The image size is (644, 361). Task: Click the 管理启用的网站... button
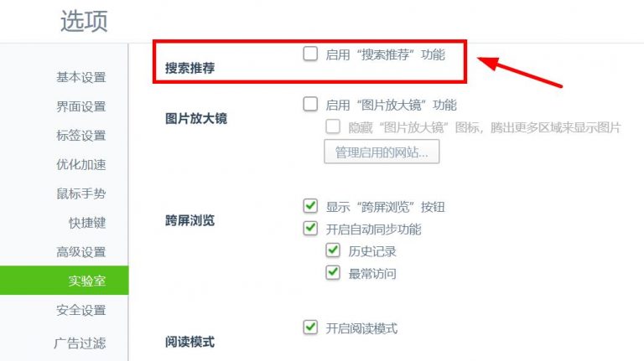click(x=382, y=152)
